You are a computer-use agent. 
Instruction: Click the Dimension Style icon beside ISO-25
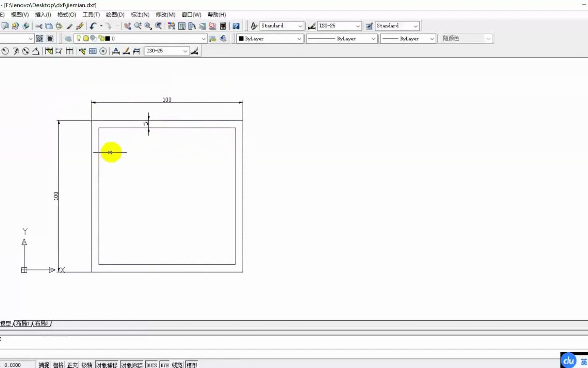tap(312, 26)
